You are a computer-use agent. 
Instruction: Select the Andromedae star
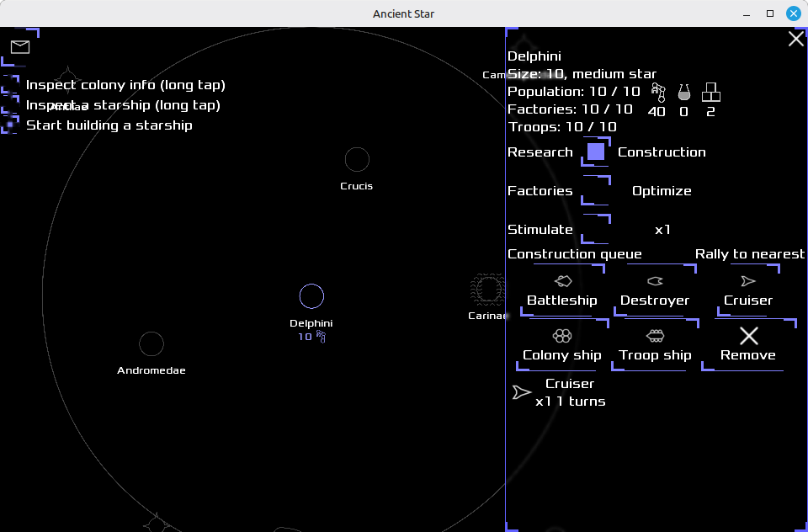coord(151,343)
